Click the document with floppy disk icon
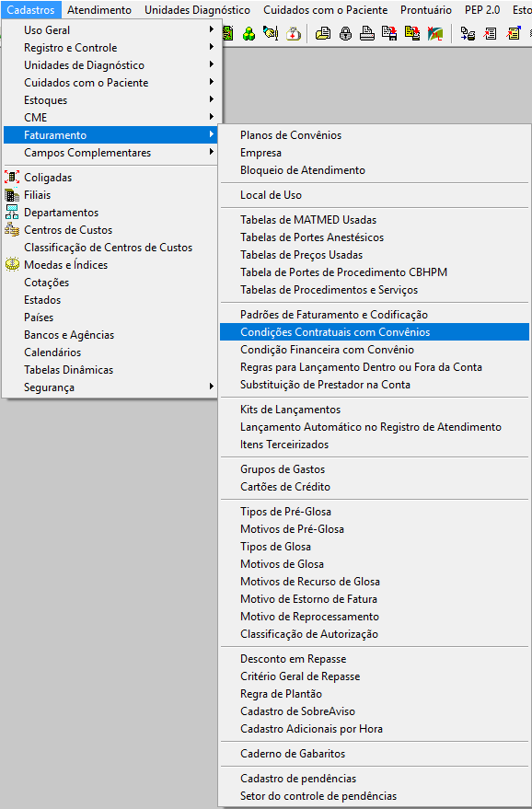The height and width of the screenshot is (809, 532). 389,34
